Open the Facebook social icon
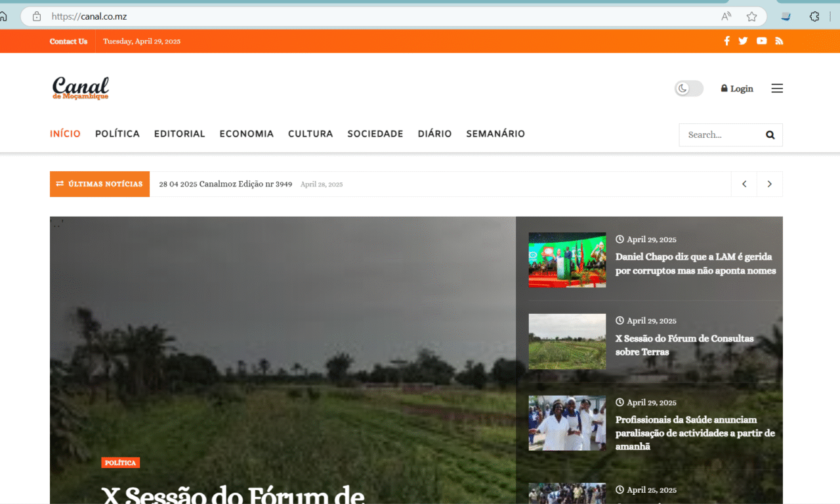Image resolution: width=840 pixels, height=504 pixels. (726, 41)
